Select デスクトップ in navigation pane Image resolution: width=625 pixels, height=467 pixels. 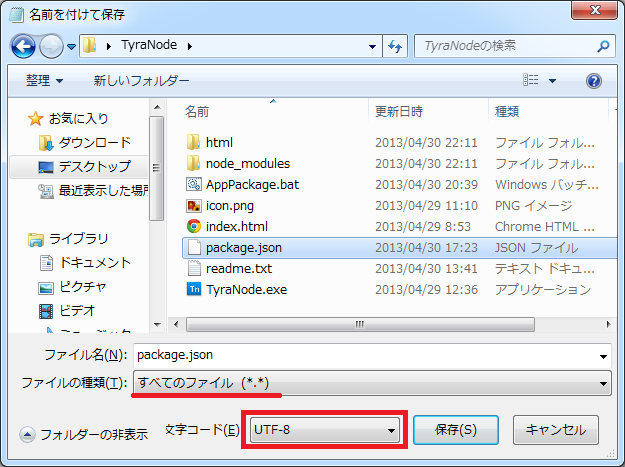92,166
